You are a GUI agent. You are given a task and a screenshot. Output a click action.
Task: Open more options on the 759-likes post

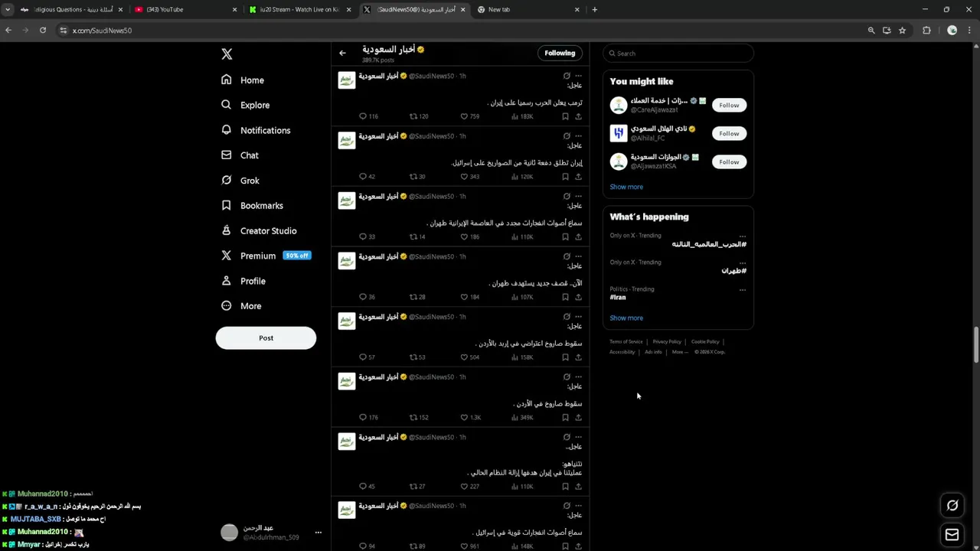click(x=578, y=76)
